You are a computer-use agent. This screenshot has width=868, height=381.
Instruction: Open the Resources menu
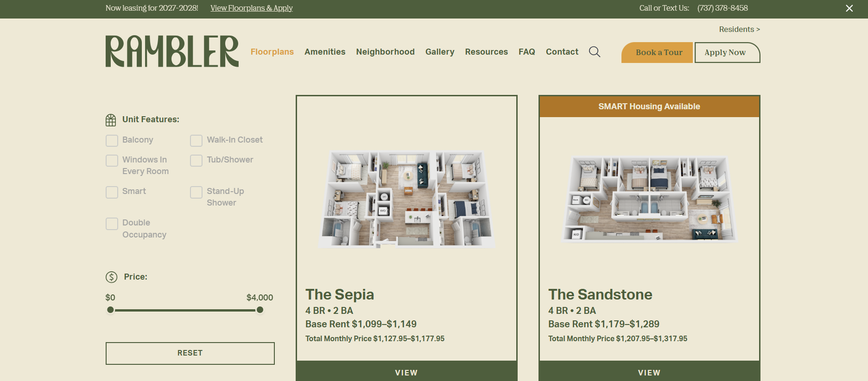click(x=486, y=52)
